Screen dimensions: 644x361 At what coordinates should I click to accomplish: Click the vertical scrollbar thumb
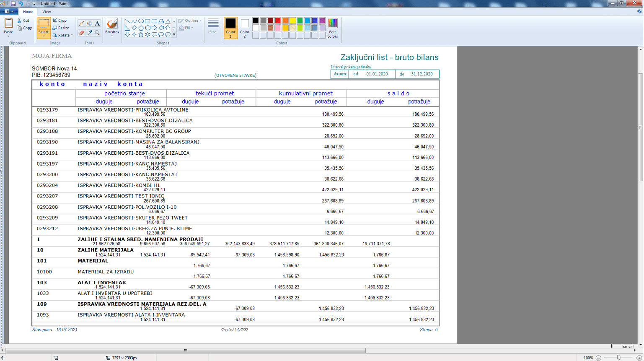click(641, 127)
